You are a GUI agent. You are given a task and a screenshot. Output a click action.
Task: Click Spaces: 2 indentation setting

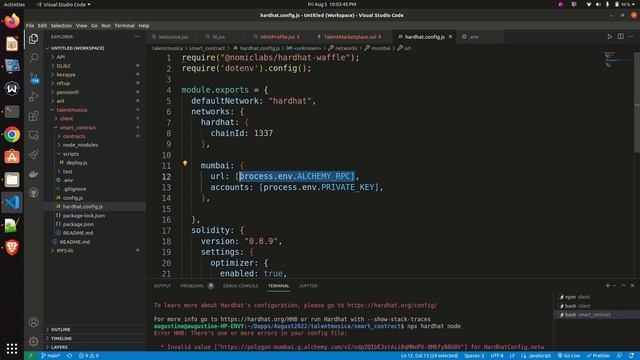474,356
